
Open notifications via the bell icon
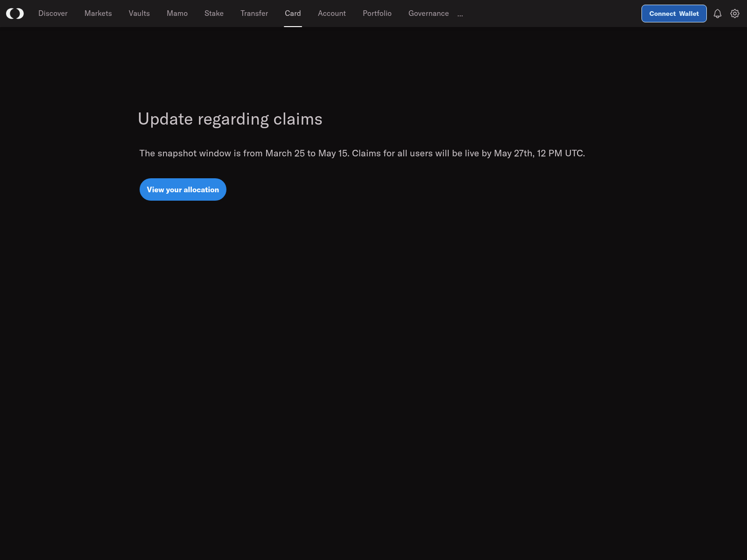pyautogui.click(x=718, y=14)
